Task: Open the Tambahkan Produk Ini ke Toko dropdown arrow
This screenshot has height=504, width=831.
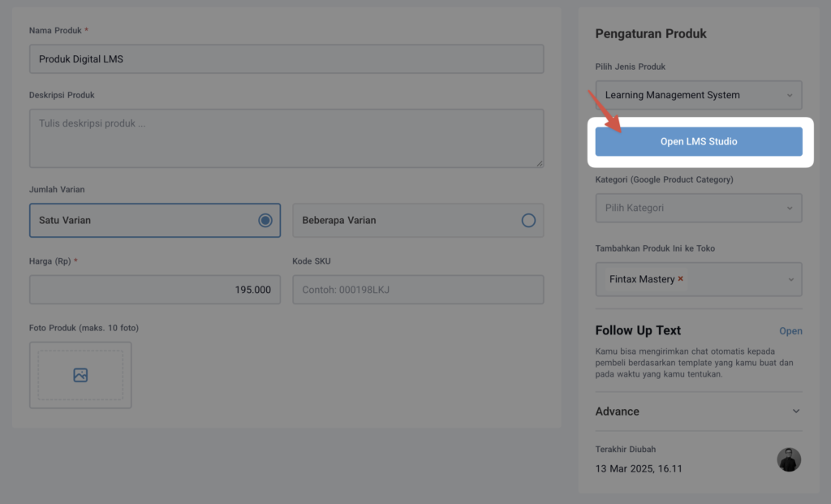Action: click(x=790, y=279)
